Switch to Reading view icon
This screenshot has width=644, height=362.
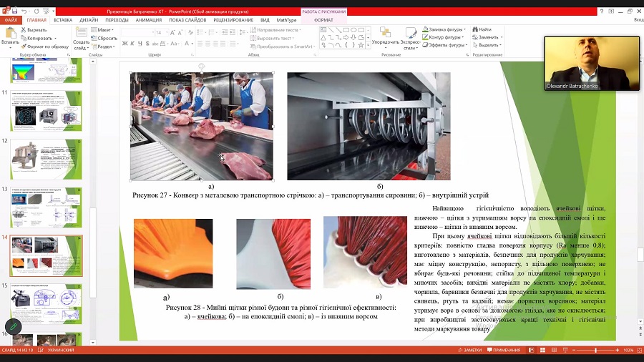click(554, 350)
